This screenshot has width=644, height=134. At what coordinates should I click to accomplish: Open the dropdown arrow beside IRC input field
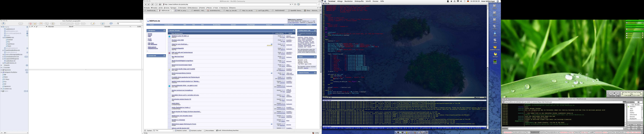[625, 129]
